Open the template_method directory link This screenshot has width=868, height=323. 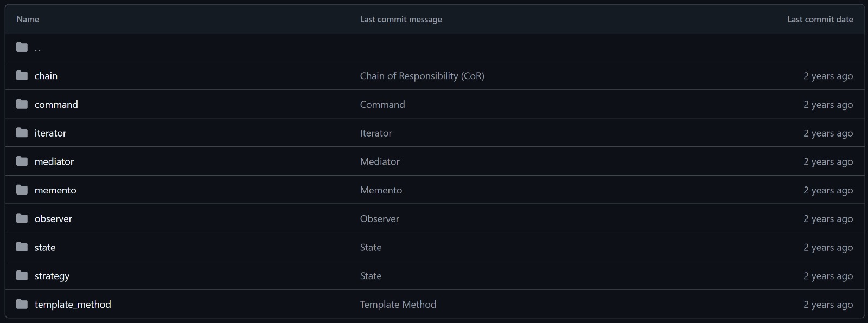[x=73, y=305]
